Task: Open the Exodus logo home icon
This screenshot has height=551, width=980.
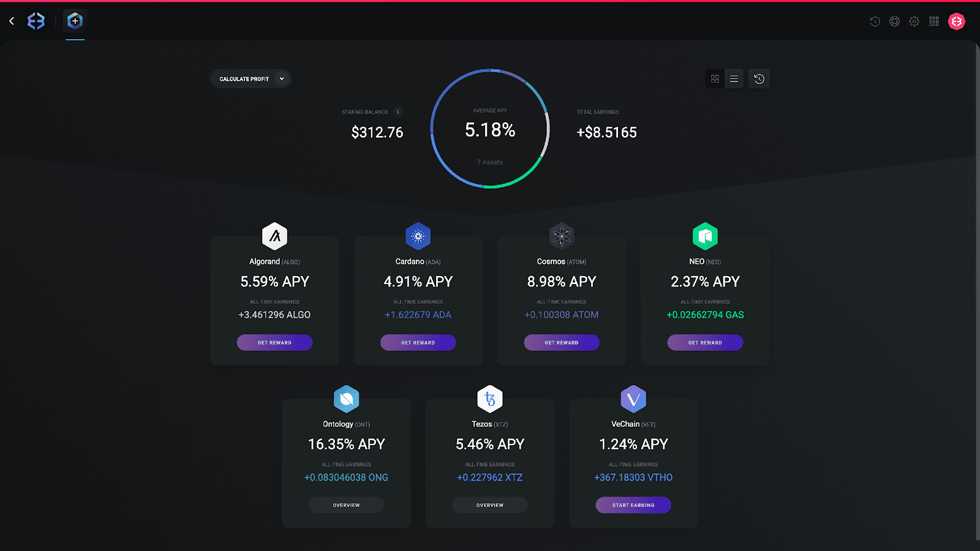Action: pyautogui.click(x=36, y=21)
